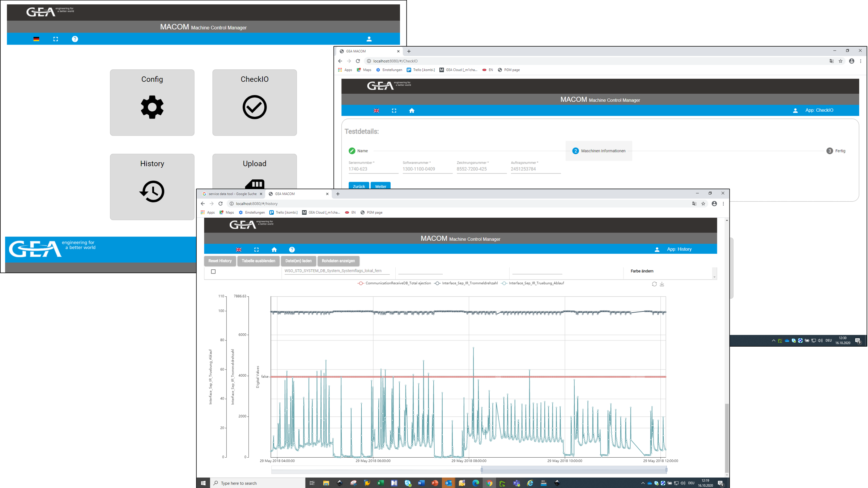Switch to service data tool Google tab
Image resolution: width=868 pixels, height=488 pixels.
pyautogui.click(x=231, y=194)
